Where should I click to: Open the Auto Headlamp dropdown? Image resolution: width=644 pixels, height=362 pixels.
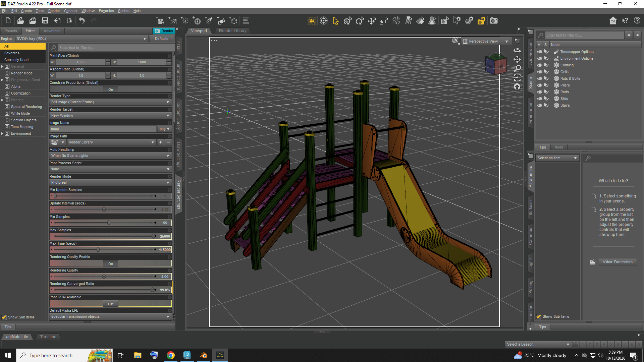pos(111,156)
